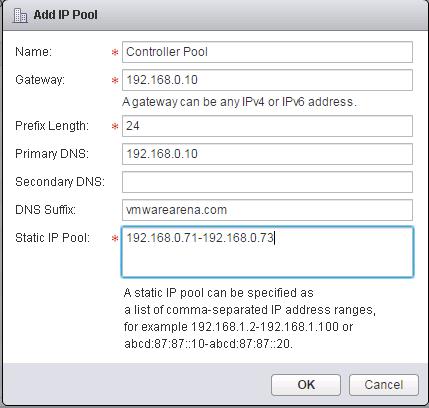Image resolution: width=429 pixels, height=408 pixels.
Task: Confirm the dialog with the OK button
Action: point(306,385)
